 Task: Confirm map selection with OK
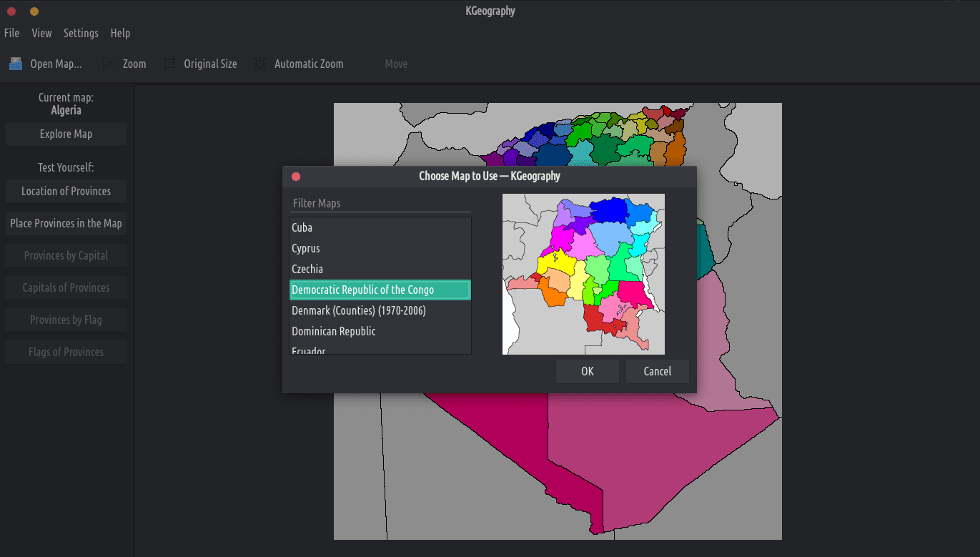[587, 372]
